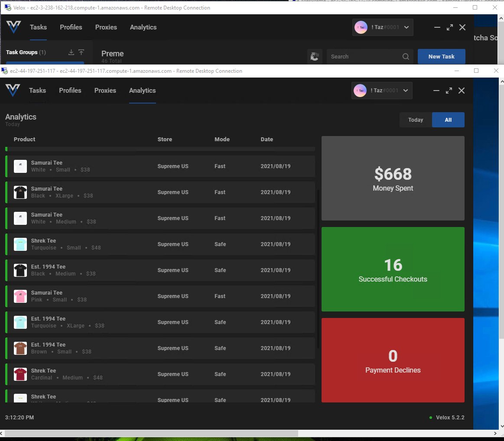Click Velox logo in back Velox window
504x441 pixels.
click(13, 27)
